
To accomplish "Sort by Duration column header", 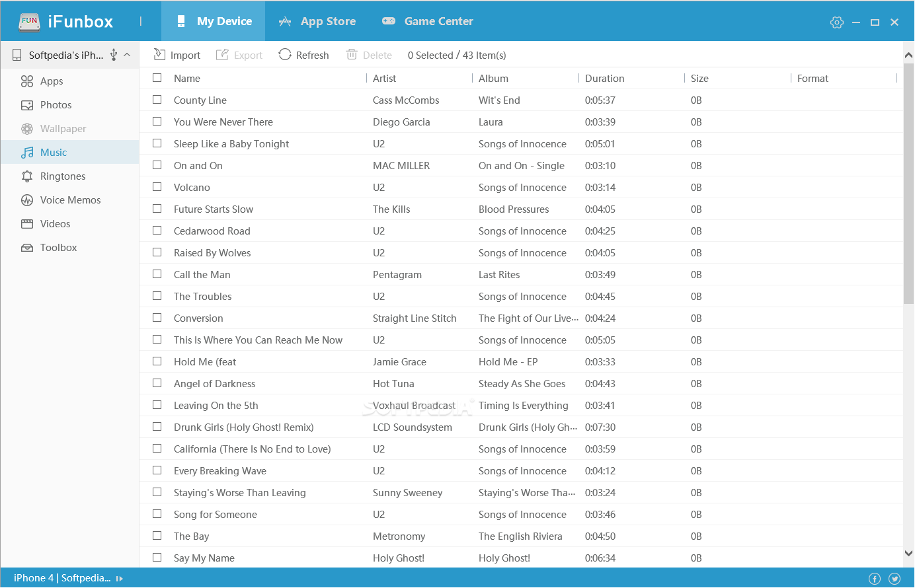I will (x=604, y=79).
